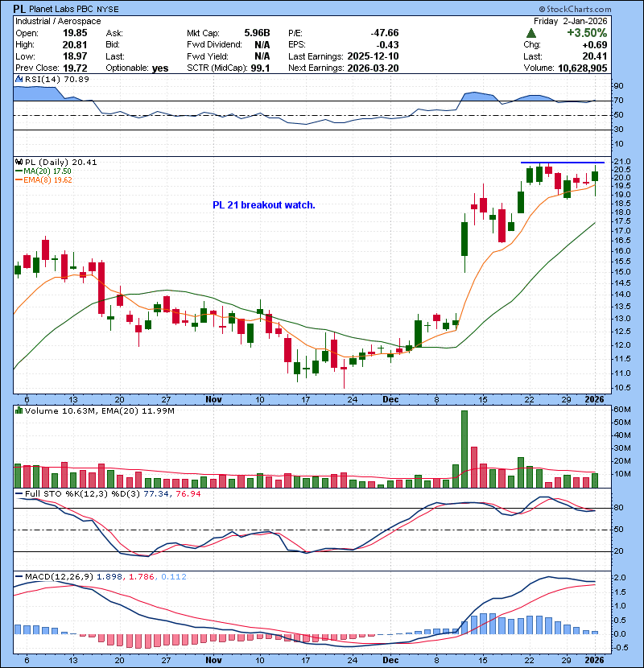Click the Volume value 10,628,905
This screenshot has width=644, height=668.
coord(583,68)
